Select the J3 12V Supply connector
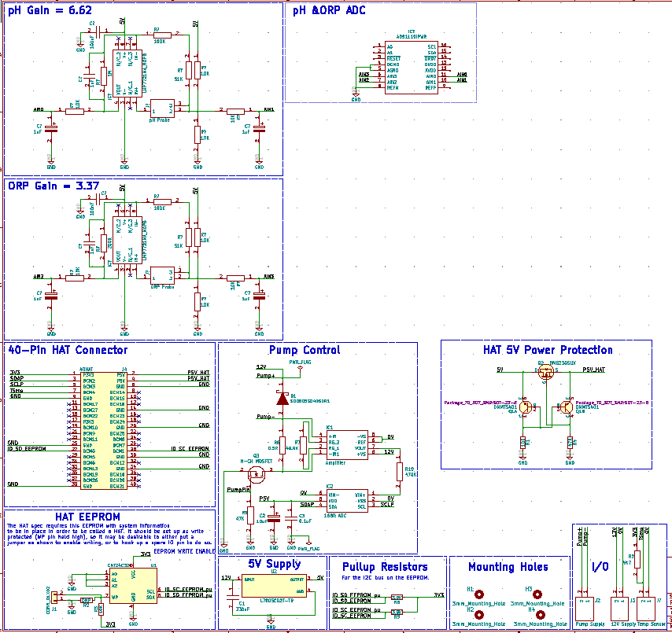The height and width of the screenshot is (633, 672). [619, 609]
